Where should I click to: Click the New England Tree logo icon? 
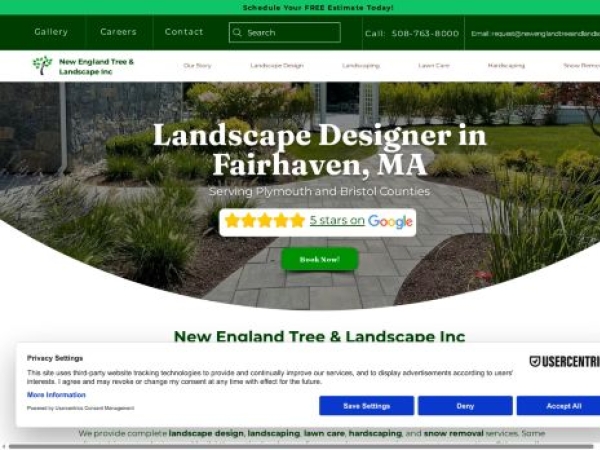pyautogui.click(x=42, y=65)
